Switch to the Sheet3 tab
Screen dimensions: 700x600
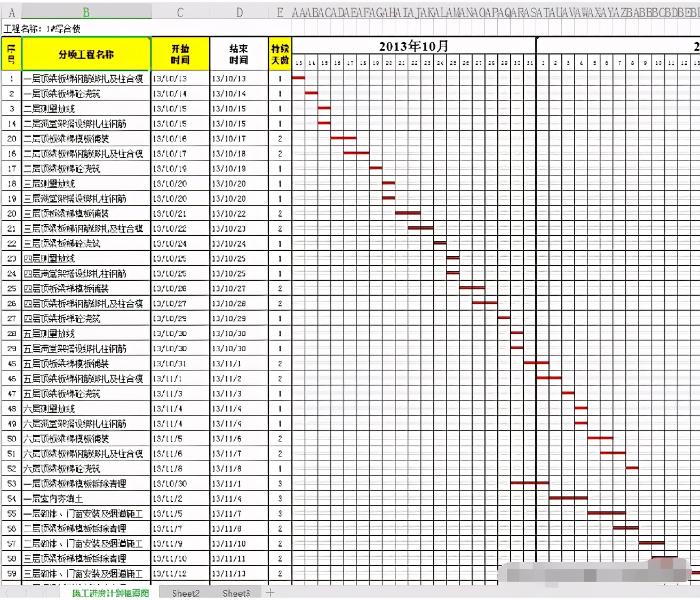coord(236,593)
